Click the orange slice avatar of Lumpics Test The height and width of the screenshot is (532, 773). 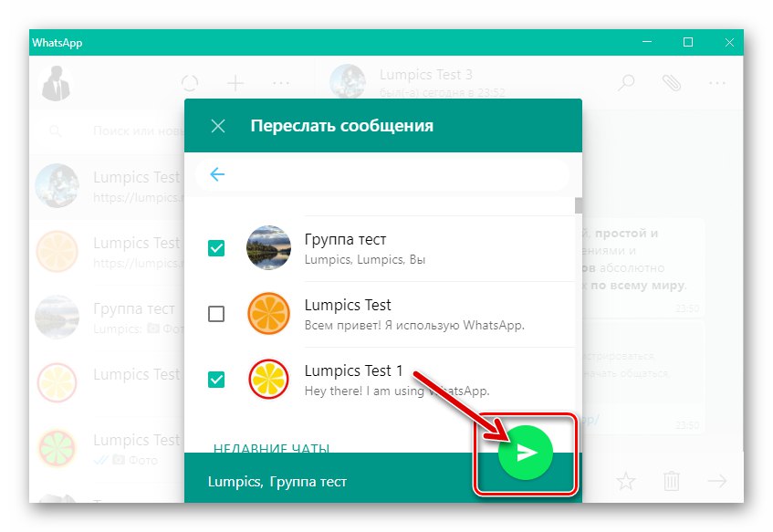pyautogui.click(x=268, y=314)
